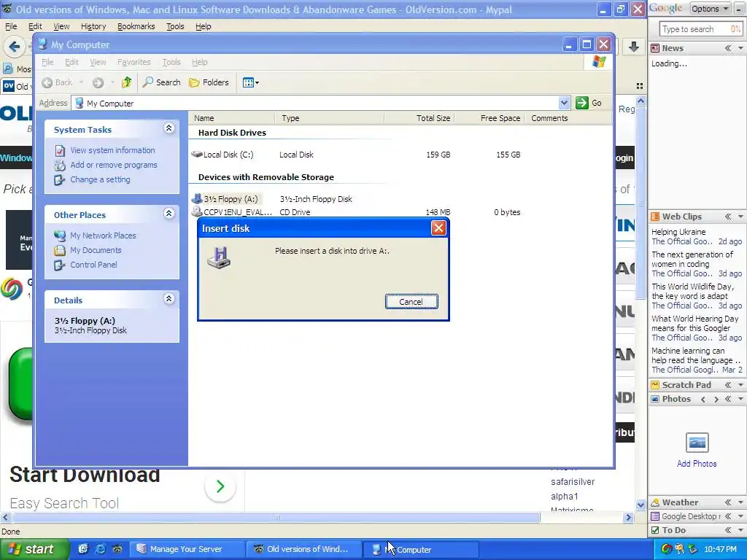Collapse the News gadget chevron
Screen dimensions: 747x560
[x=728, y=48]
